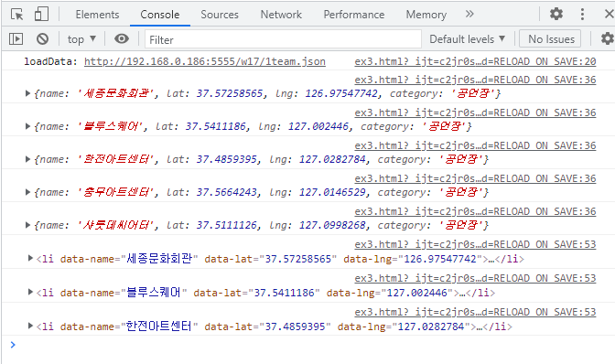Open source link ending in SAVE:20
Screen dimensions: 615x364
point(475,61)
